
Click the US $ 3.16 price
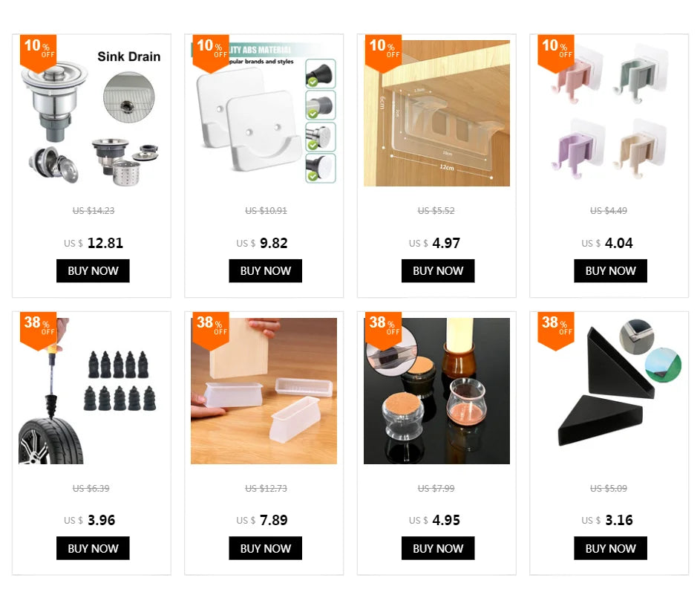tap(607, 520)
